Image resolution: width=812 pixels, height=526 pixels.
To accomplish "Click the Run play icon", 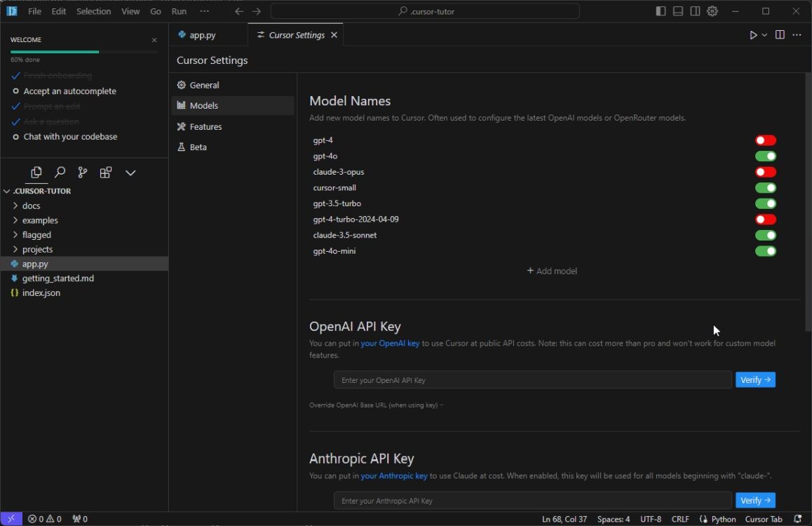I will pos(753,35).
